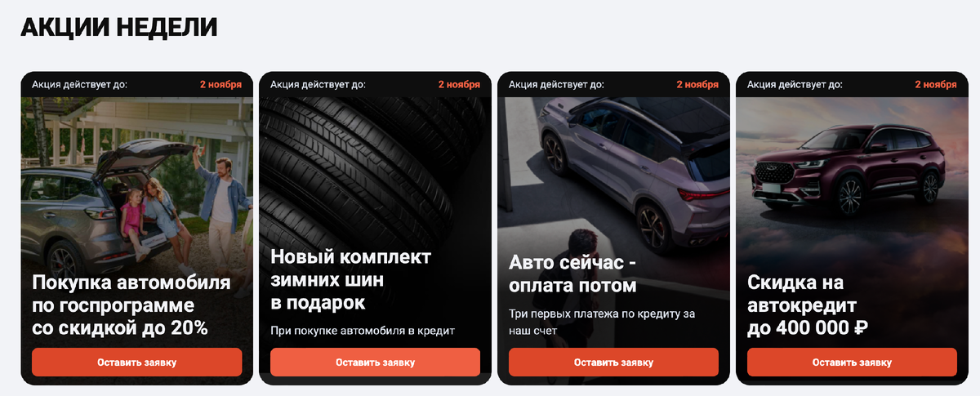Click 'Оставить заявку' for the автокредит discount
This screenshot has height=396, width=980.
click(852, 362)
